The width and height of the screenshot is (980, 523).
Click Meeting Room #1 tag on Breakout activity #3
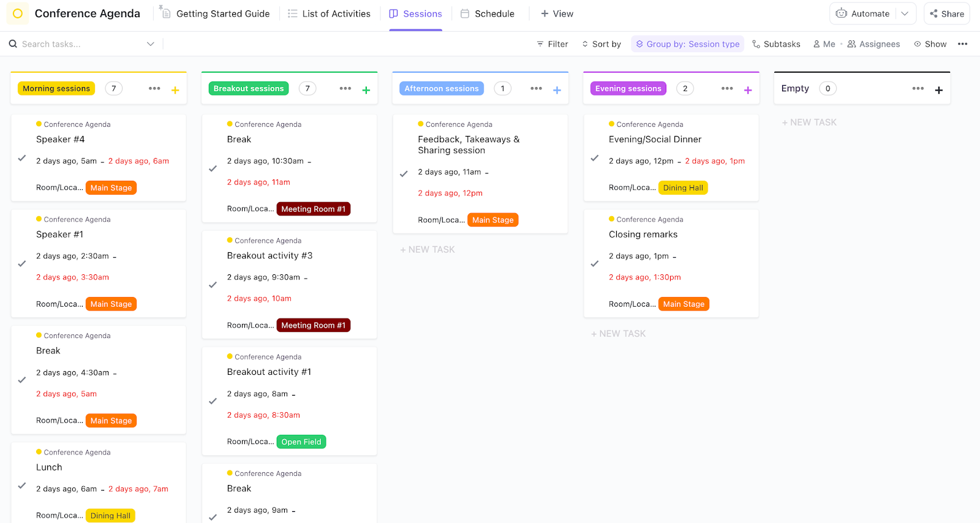coord(314,326)
